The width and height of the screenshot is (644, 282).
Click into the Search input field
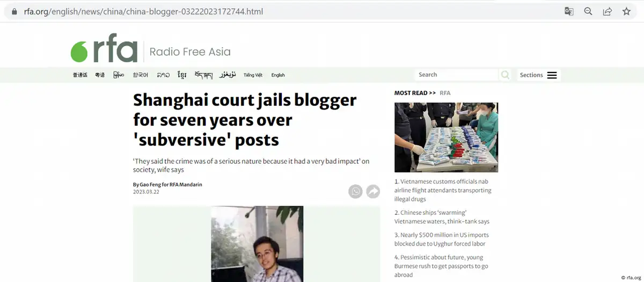pos(457,75)
